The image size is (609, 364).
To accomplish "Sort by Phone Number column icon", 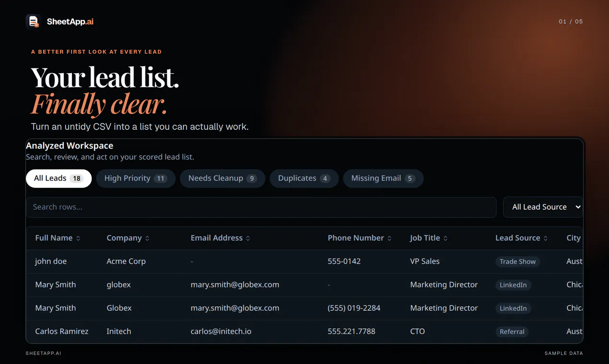I will 389,239.
